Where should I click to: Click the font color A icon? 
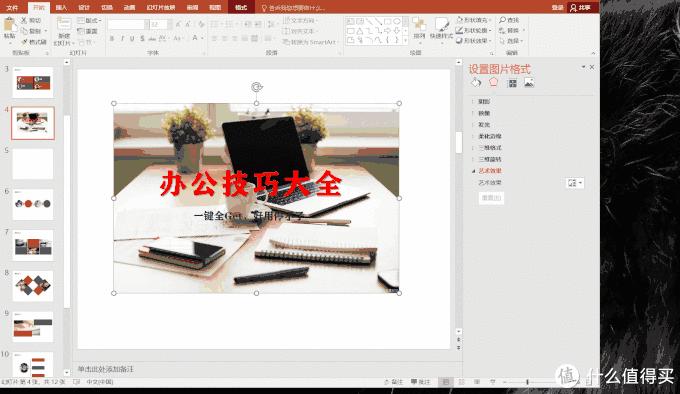(195, 38)
